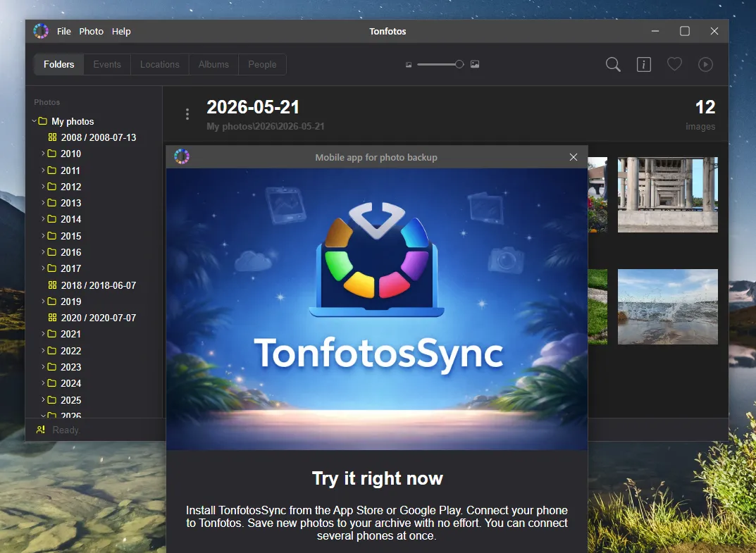Select the My photos root folder
756x553 pixels.
[66, 121]
